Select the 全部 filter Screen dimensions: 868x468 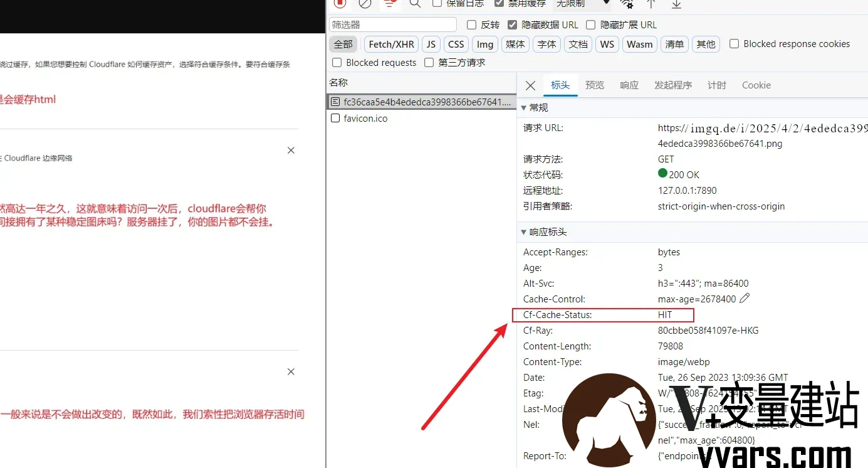tap(343, 45)
